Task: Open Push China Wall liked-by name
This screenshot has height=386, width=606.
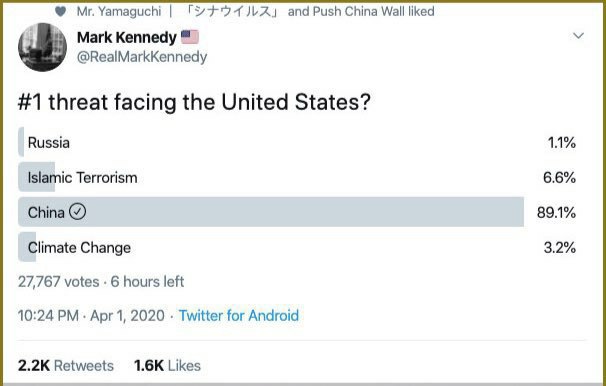Action: [x=359, y=11]
